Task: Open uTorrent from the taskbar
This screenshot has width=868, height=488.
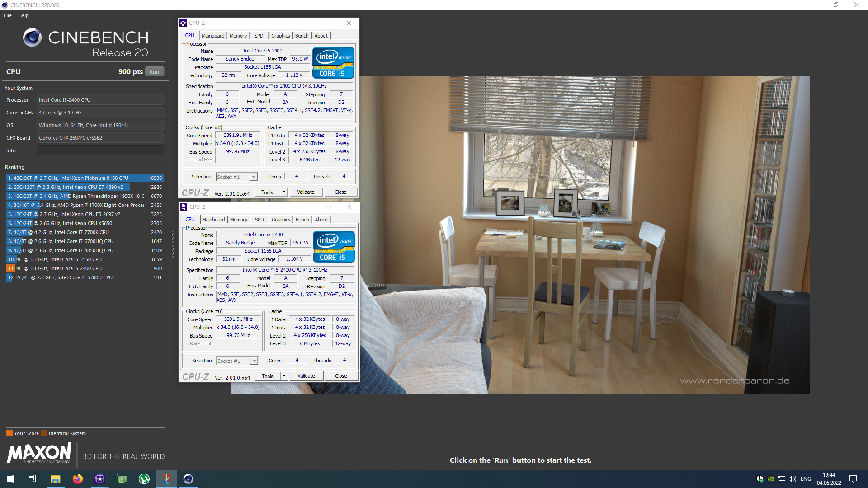Action: [144, 479]
